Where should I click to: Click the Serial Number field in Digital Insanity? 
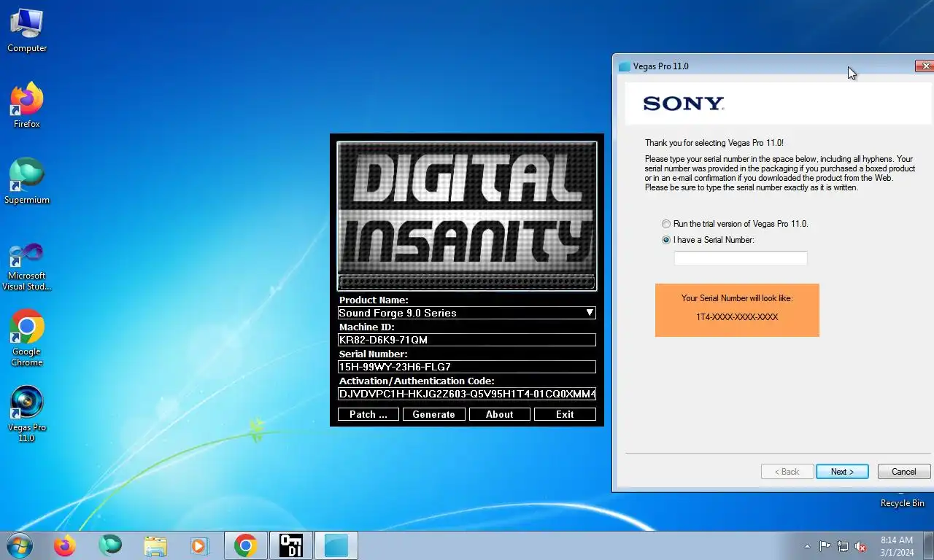[467, 367]
